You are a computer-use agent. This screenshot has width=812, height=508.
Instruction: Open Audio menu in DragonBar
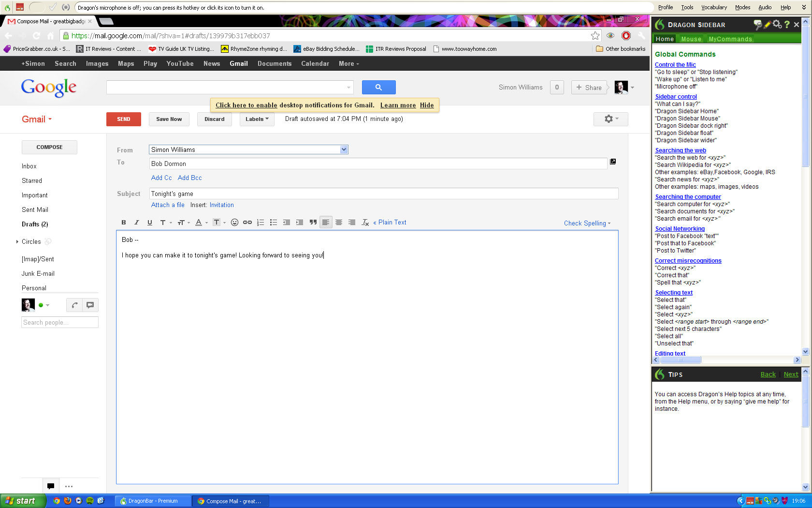[x=765, y=7]
